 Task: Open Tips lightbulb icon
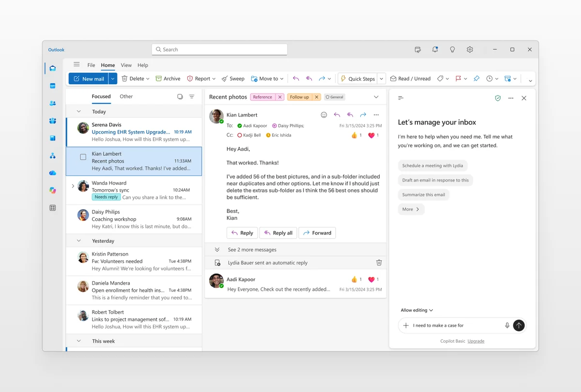pyautogui.click(x=453, y=49)
